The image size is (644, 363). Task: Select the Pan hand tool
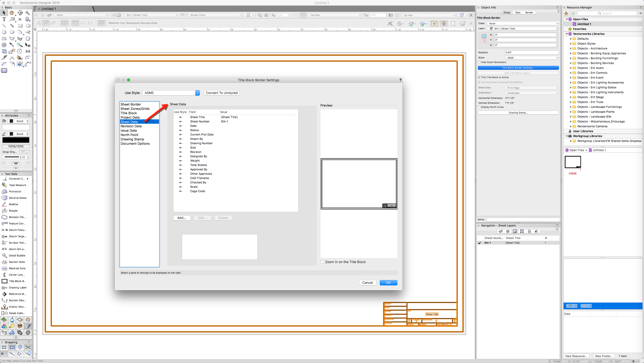(12, 13)
